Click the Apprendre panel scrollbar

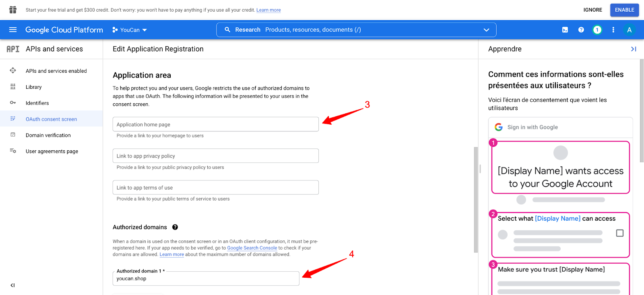pyautogui.click(x=642, y=111)
